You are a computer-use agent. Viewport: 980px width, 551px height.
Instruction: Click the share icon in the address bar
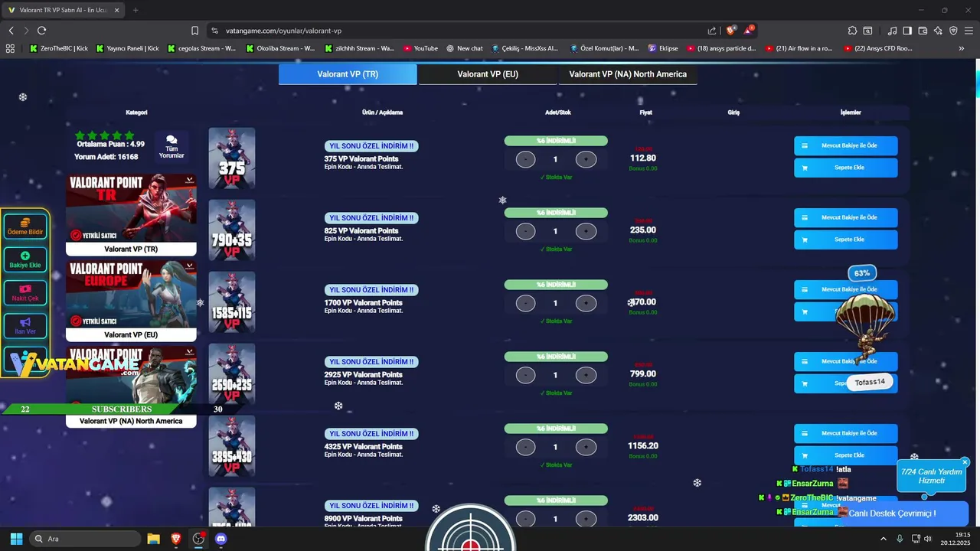[x=712, y=31]
